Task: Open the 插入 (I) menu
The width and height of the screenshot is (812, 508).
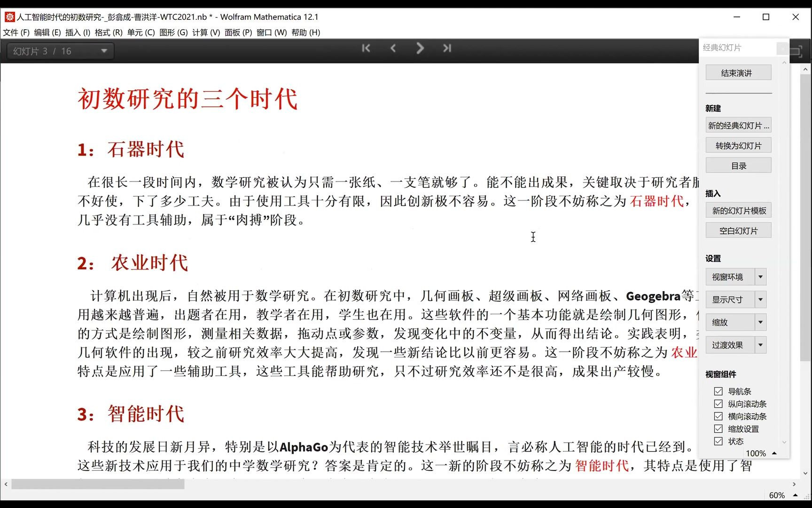Action: coord(78,32)
